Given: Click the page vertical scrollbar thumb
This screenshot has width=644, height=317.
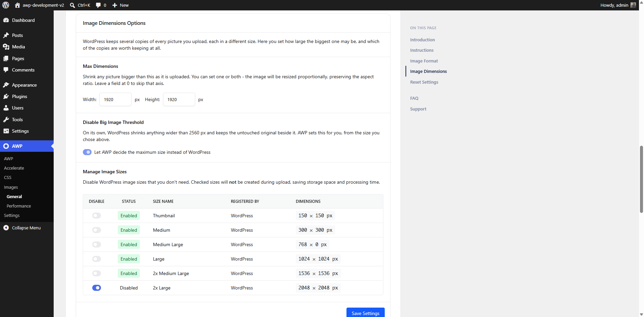Looking at the screenshot, I should click(x=641, y=179).
